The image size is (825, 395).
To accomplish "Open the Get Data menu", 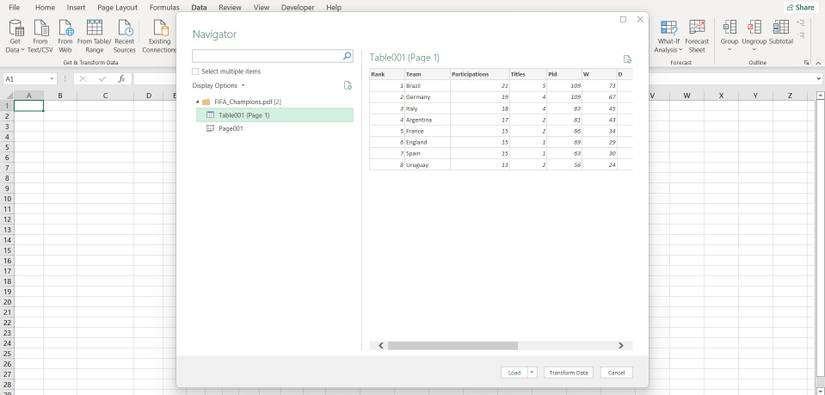I will 15,36.
